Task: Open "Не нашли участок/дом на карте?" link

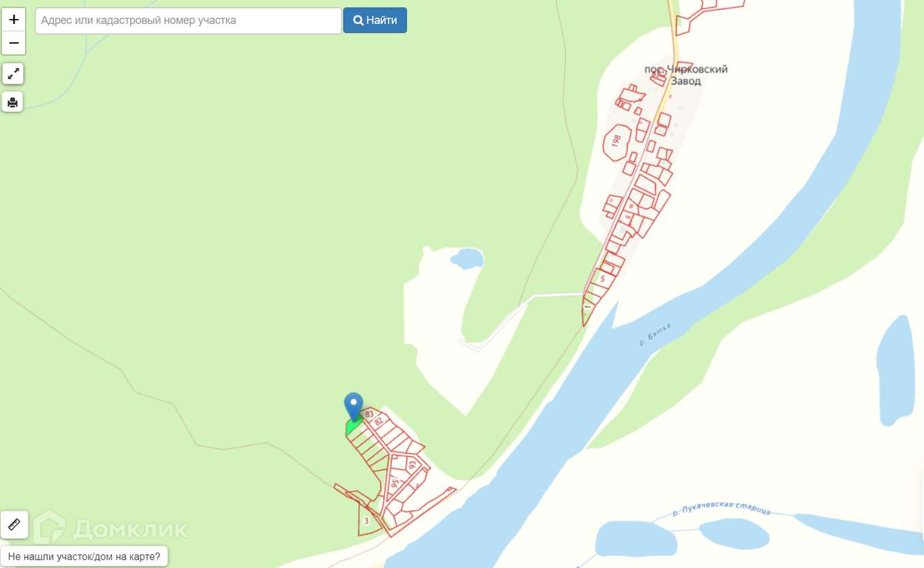Action: [x=85, y=556]
